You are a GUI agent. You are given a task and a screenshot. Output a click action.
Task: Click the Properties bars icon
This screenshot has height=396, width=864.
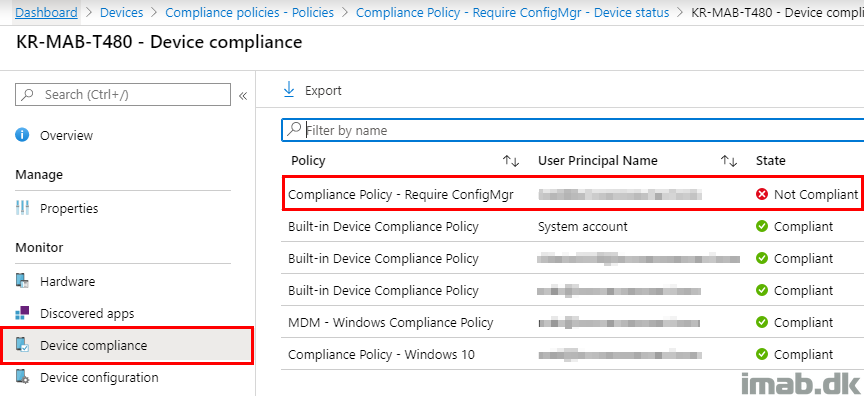click(x=22, y=208)
